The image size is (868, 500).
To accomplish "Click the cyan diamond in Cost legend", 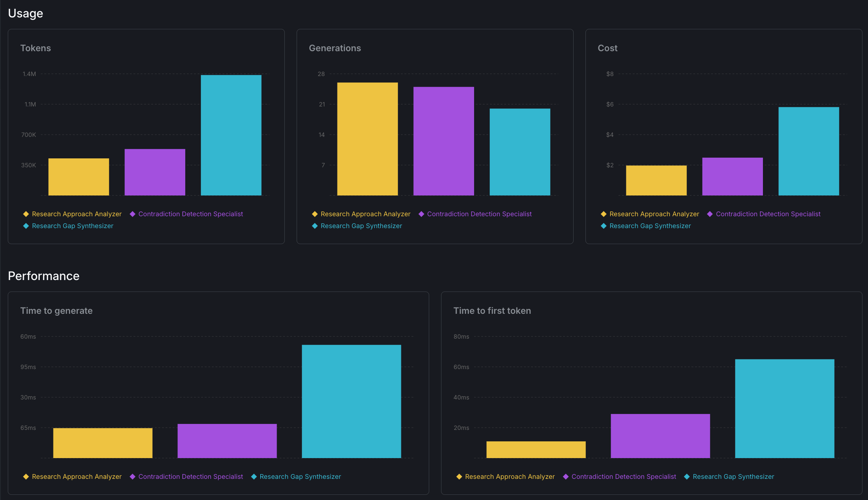I will (604, 226).
